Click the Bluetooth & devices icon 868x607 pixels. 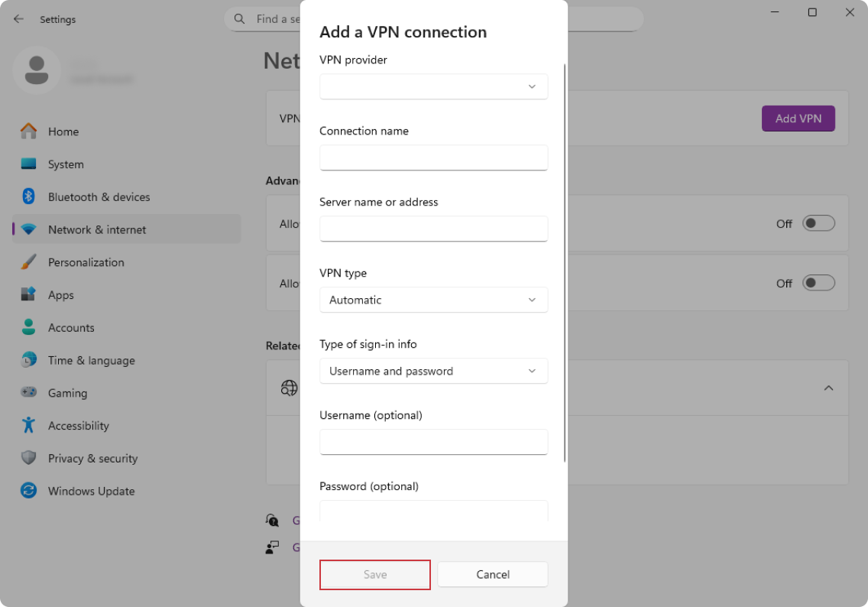[28, 196]
